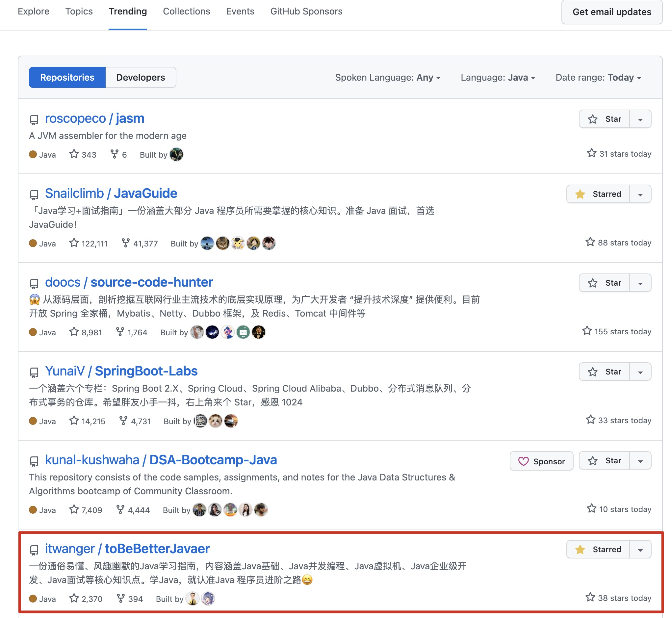Open the Spoken Language dropdown

pos(388,78)
